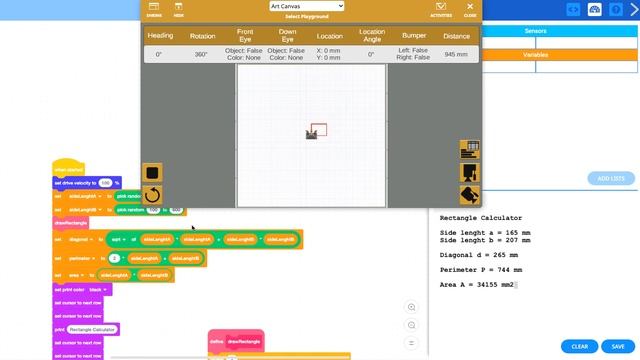Click the Hide icon in playground header

[x=178, y=9]
